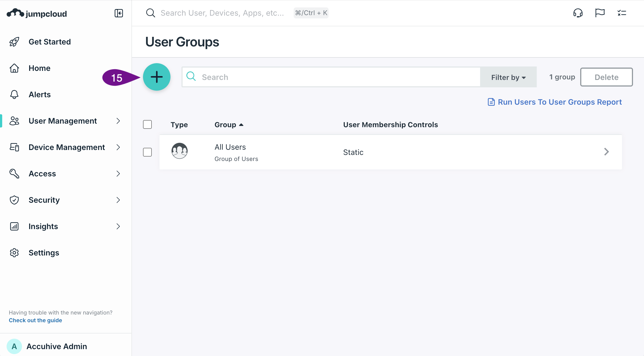Click the teal search icon in groups search

tap(191, 77)
